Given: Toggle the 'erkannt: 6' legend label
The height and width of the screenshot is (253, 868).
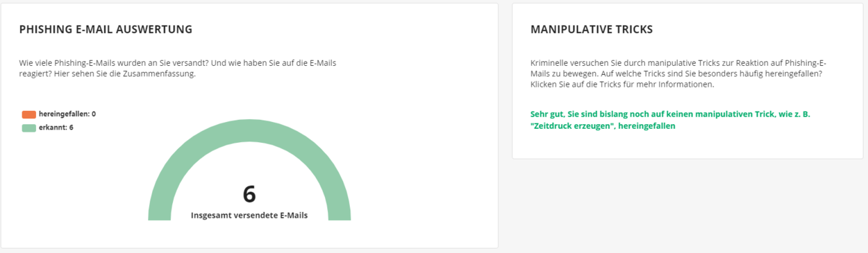Looking at the screenshot, I should click(56, 128).
